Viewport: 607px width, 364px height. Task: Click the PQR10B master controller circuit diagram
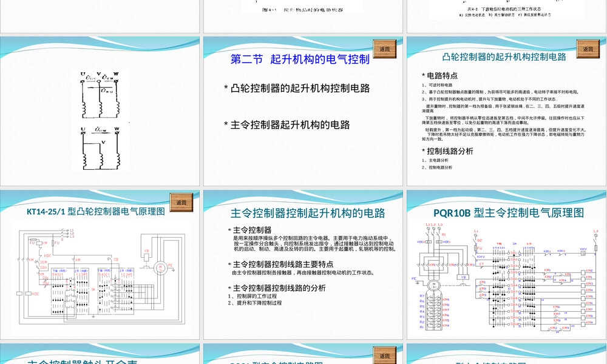coord(507,277)
